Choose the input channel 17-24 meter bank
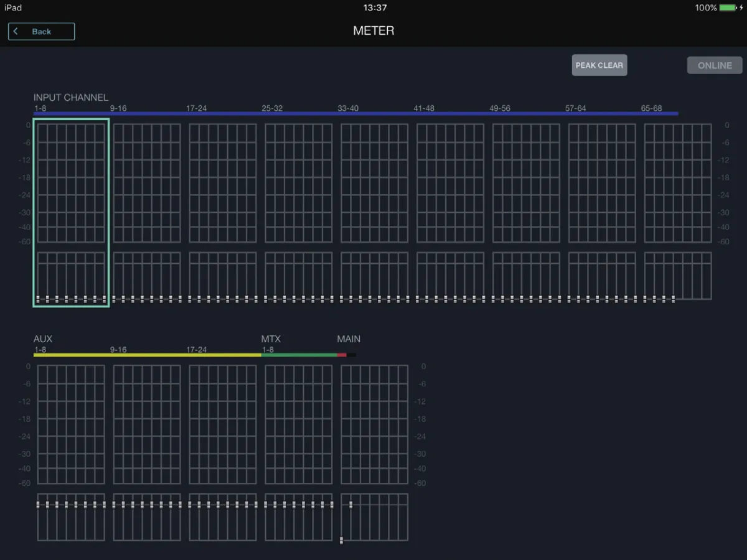 pyautogui.click(x=223, y=212)
